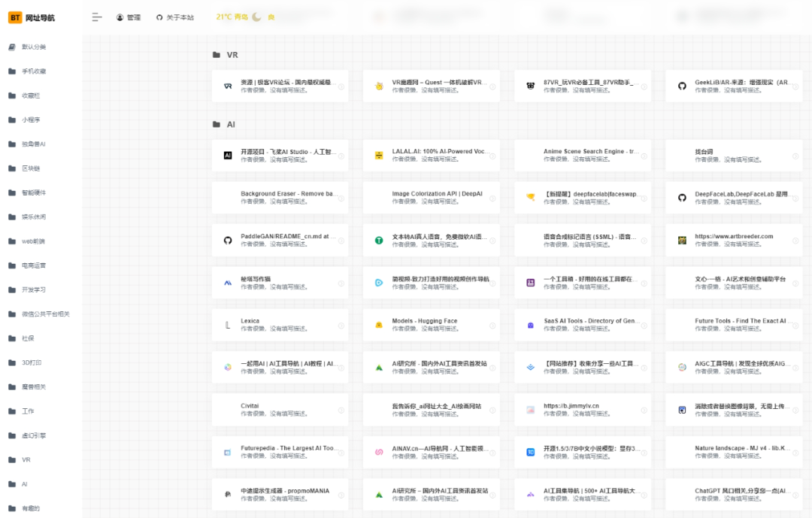Toggle the sidebar collapse hamburger icon

point(97,17)
